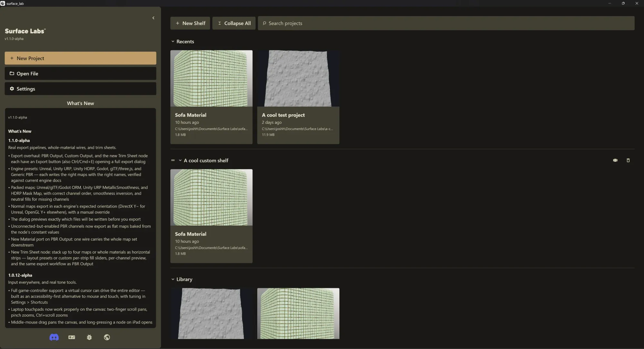Open Settings from the sidebar

click(x=80, y=89)
